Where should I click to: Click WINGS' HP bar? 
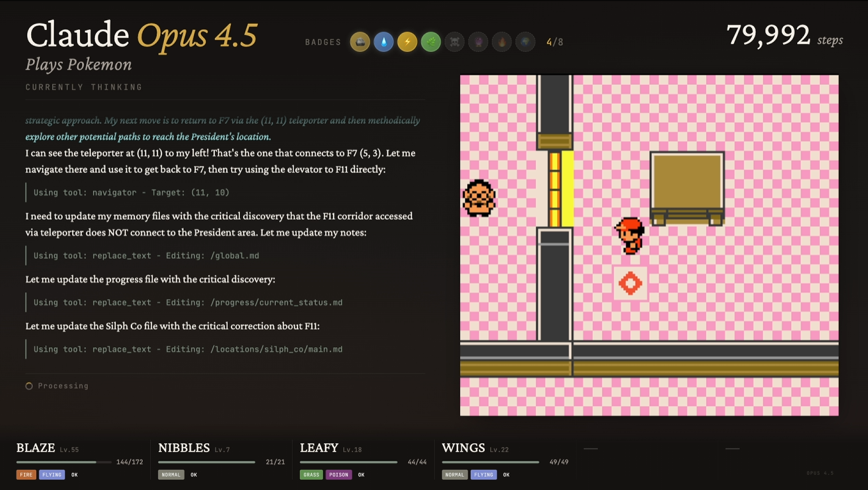click(490, 462)
